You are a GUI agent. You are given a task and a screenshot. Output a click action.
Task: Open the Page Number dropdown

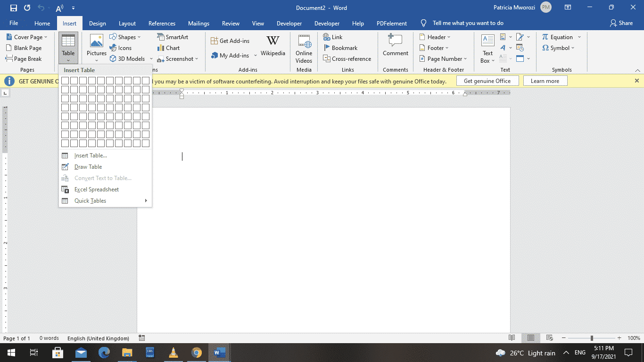[443, 58]
